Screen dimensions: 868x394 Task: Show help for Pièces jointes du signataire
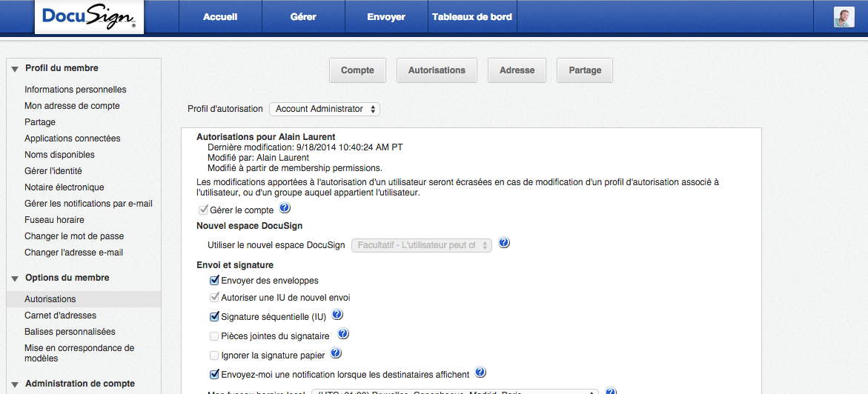343,335
